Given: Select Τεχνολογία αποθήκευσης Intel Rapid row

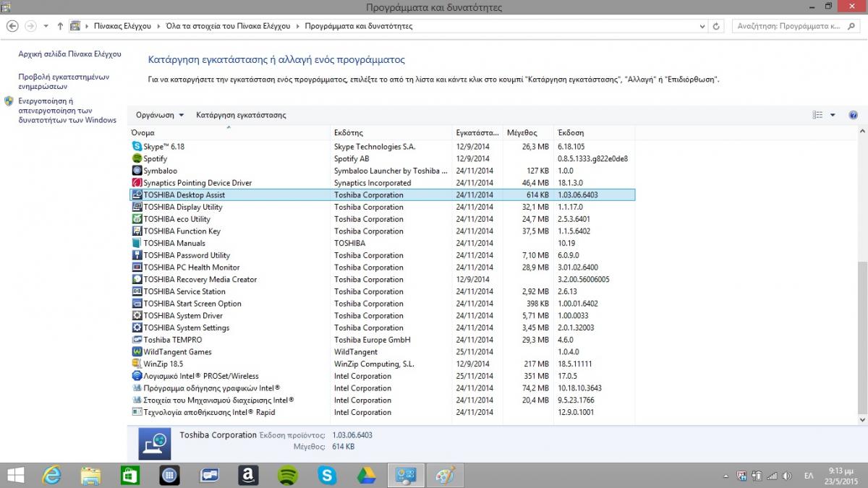Looking at the screenshot, I should coord(382,412).
